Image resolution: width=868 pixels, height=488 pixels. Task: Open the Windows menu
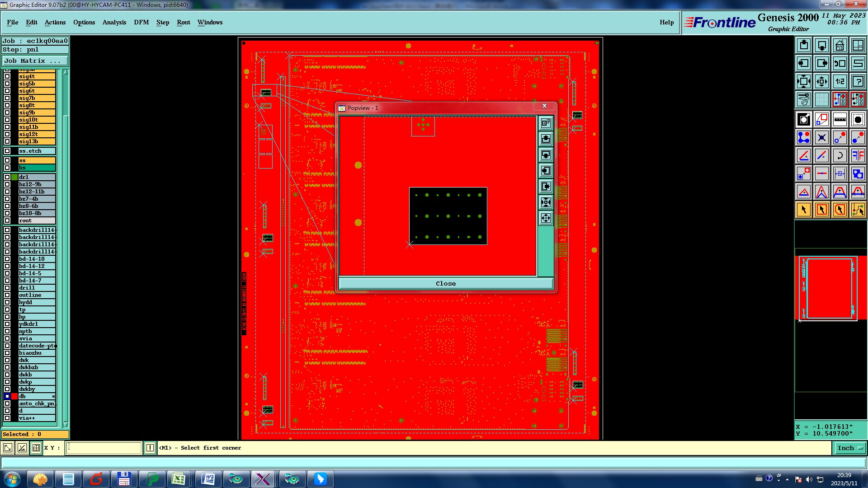pyautogui.click(x=210, y=22)
